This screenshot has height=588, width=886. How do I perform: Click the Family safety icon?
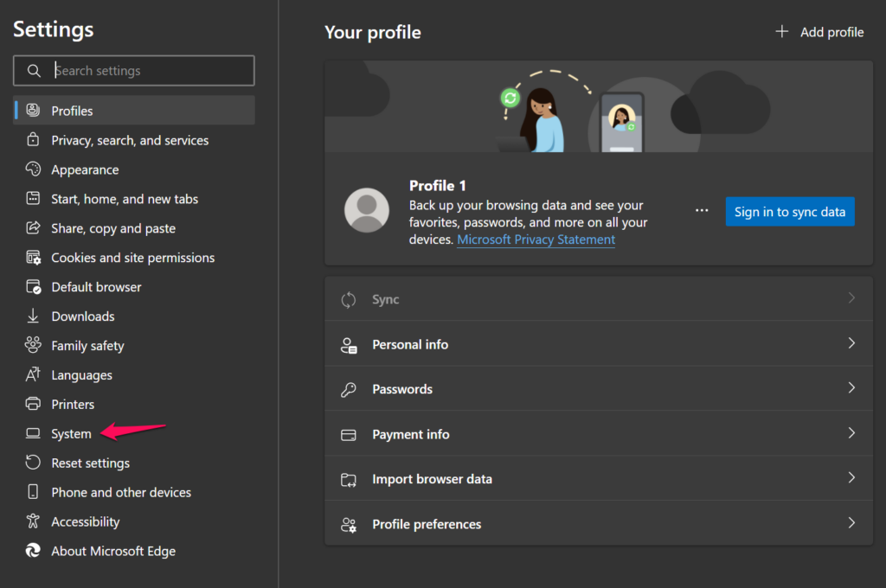click(34, 345)
